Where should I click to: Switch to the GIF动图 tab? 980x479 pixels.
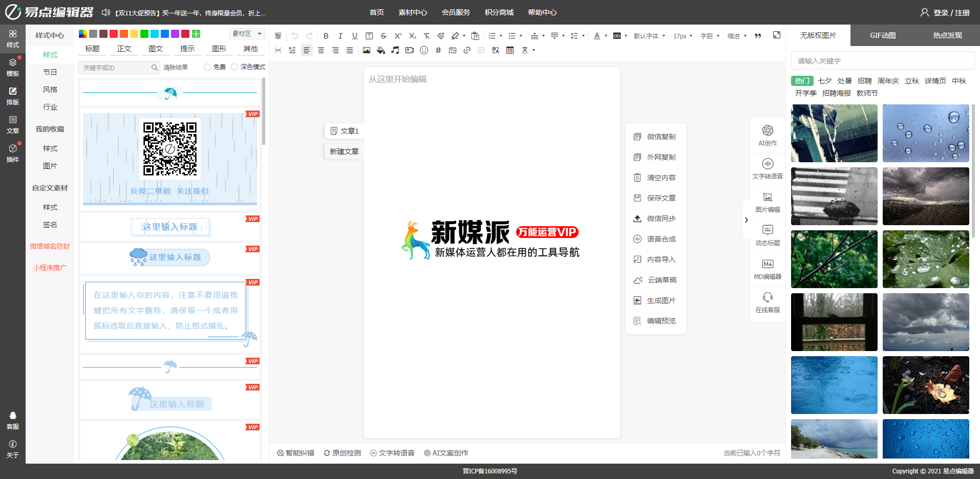(883, 35)
